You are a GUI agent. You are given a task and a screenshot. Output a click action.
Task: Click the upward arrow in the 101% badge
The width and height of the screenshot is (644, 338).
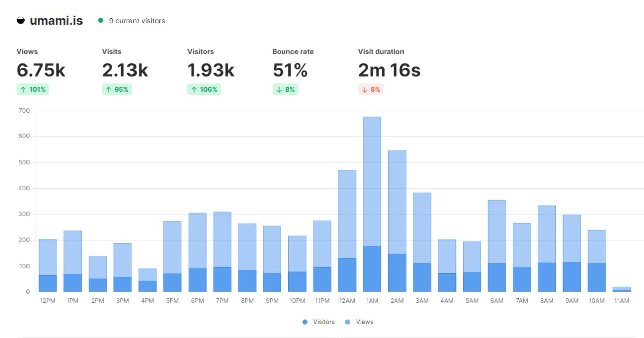tap(23, 89)
